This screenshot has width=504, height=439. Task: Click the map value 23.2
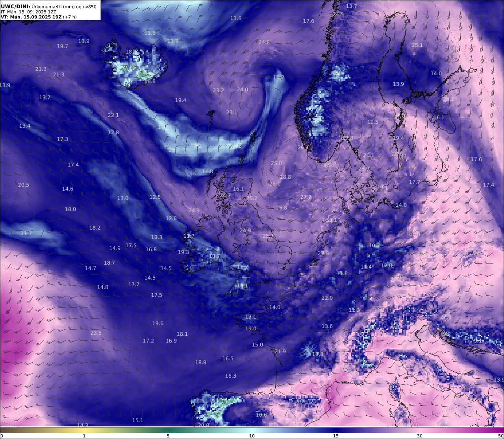pos(219,91)
